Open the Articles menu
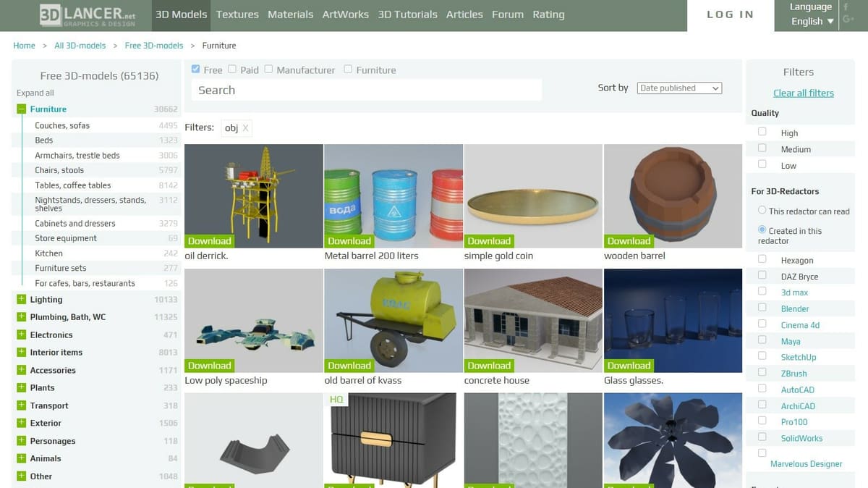The image size is (868, 488). [464, 14]
